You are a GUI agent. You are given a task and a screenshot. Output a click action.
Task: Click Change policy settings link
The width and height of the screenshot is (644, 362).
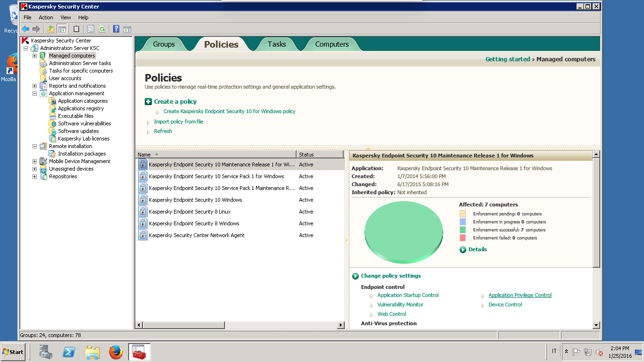[x=391, y=276]
